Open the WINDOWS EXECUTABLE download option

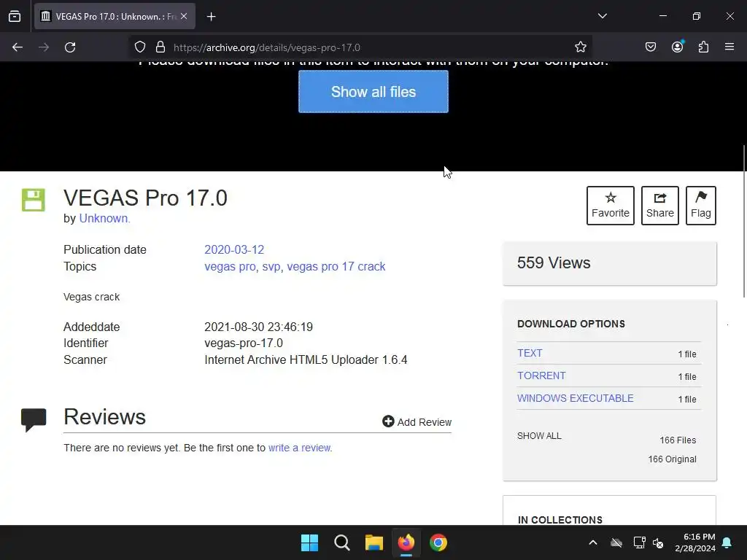575,398
